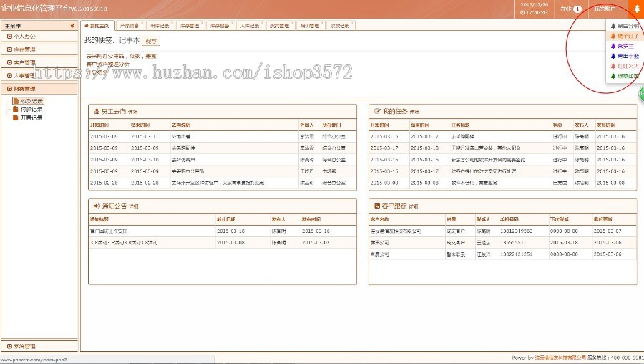
Task: Switch to the 我的主页 home tab
Action: pos(97,26)
